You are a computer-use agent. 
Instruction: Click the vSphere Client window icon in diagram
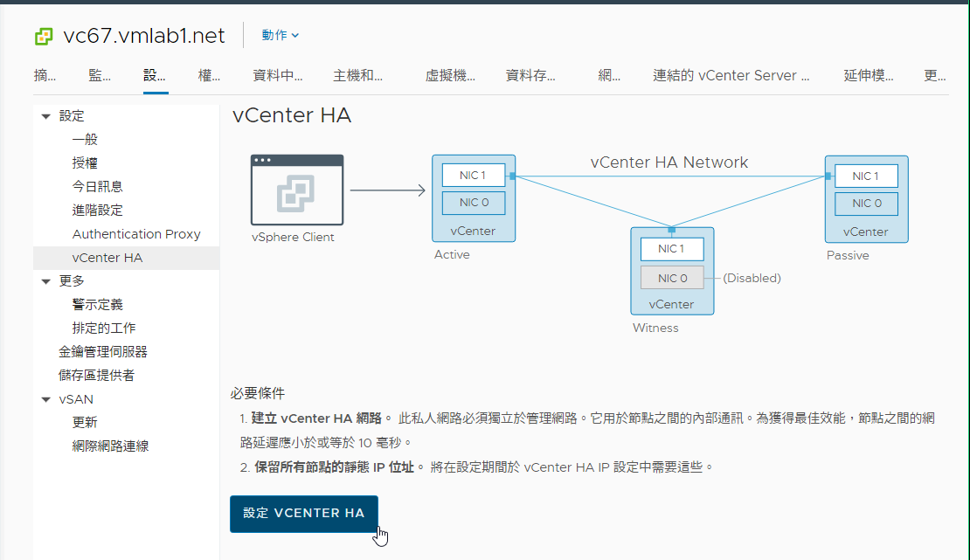click(x=297, y=190)
